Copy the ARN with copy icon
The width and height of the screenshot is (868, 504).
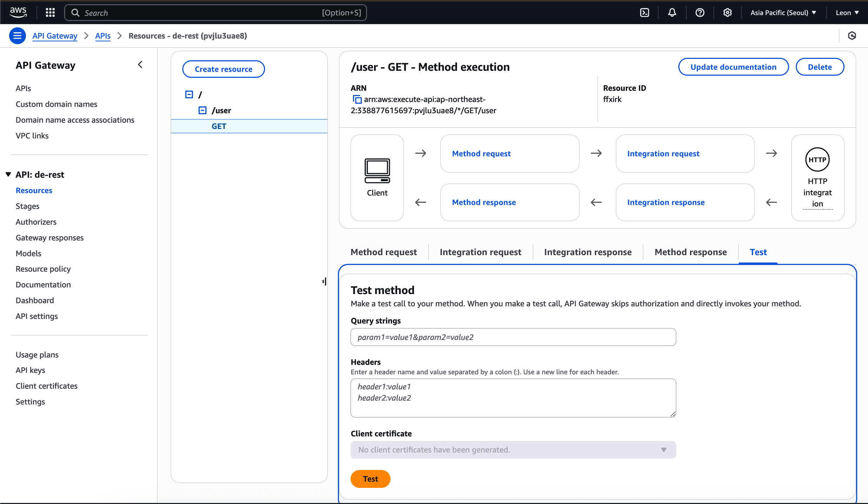click(x=357, y=100)
